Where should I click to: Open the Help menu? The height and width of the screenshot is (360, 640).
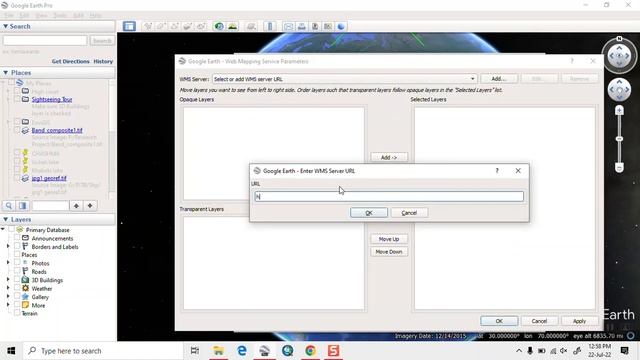pos(95,16)
